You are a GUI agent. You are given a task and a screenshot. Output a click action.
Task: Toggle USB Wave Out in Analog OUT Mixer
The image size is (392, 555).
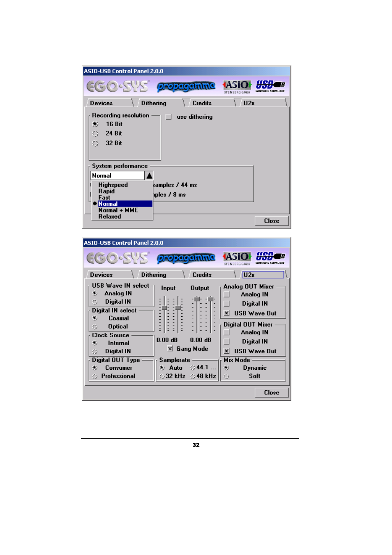(x=226, y=313)
